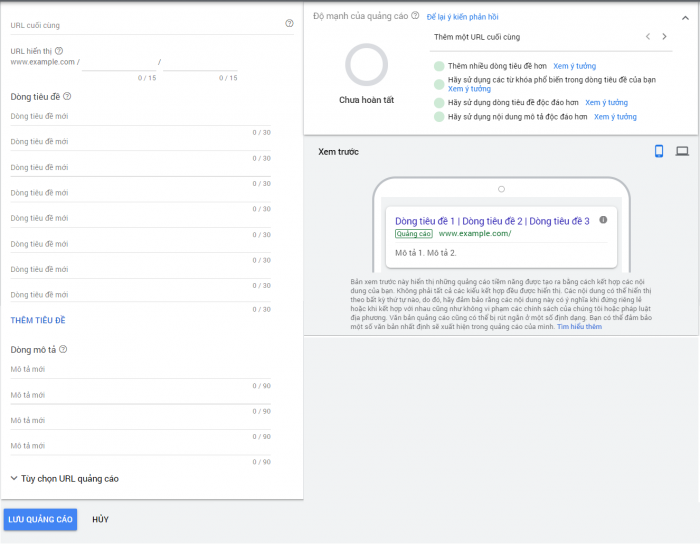Image resolution: width=700 pixels, height=544 pixels.
Task: Click THÊM TIÊU ĐỀ to add headline
Action: 38,320
